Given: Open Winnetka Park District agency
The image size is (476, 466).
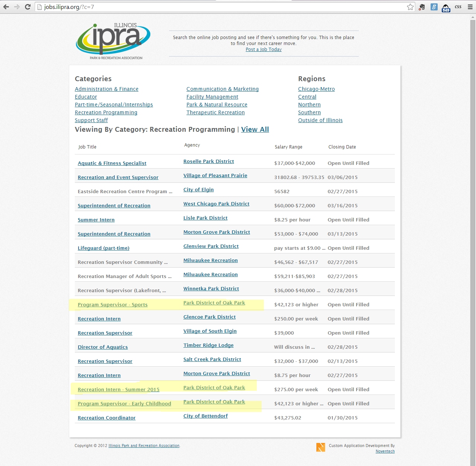Looking at the screenshot, I should (211, 288).
